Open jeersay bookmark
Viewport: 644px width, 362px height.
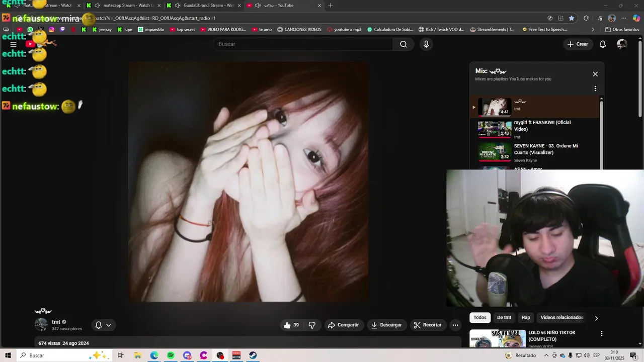point(102,30)
